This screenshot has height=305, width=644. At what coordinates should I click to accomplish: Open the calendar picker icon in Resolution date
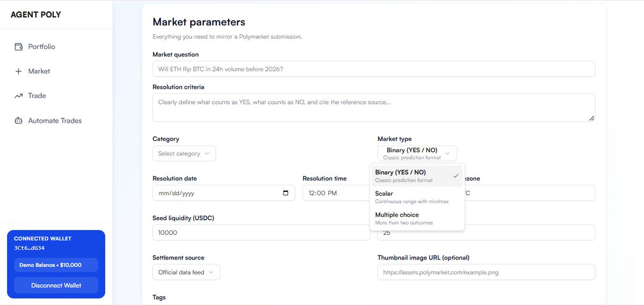tap(286, 193)
